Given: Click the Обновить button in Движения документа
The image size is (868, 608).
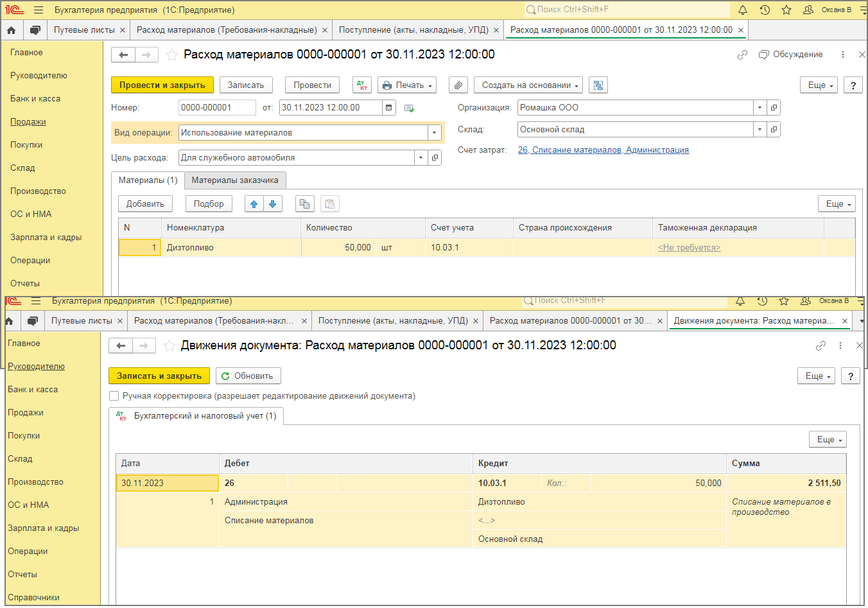Looking at the screenshot, I should pos(248,376).
